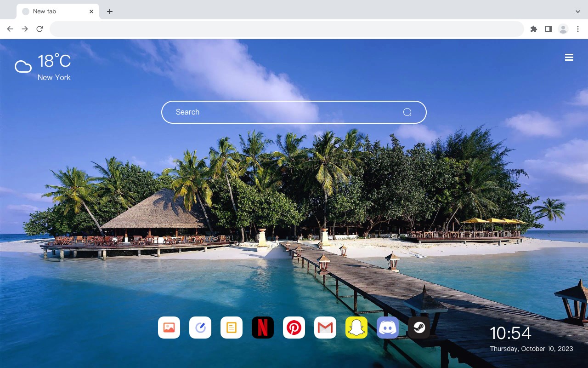Focus the browser address bar
588x368 pixels.
tap(287, 29)
